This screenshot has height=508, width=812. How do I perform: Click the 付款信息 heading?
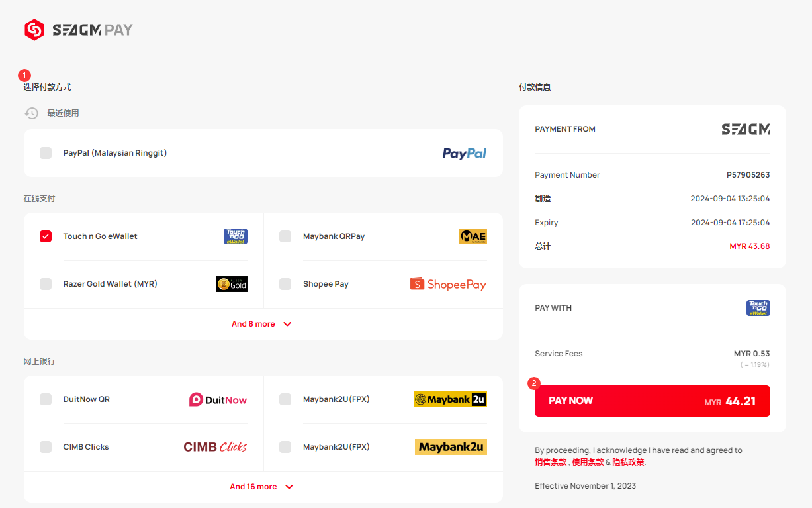point(535,87)
